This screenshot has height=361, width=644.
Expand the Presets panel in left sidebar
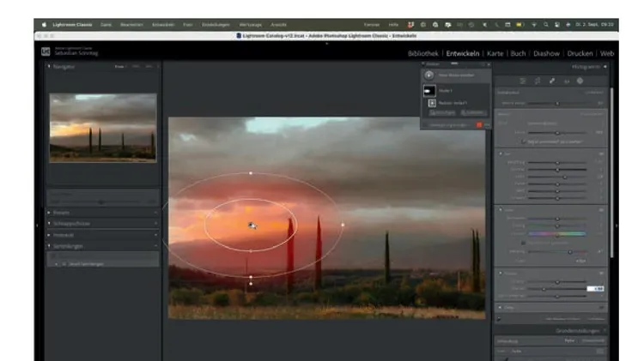[x=49, y=212]
